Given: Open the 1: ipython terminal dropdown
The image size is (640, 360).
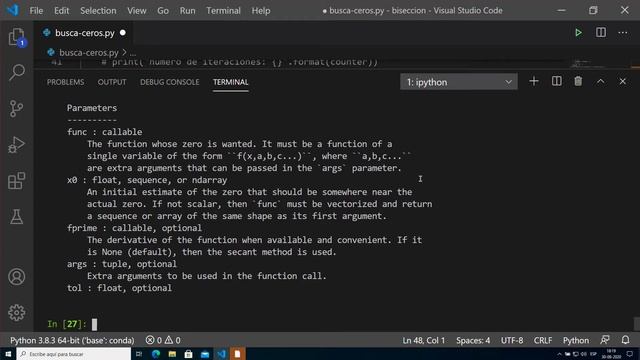Looking at the screenshot, I should [459, 82].
